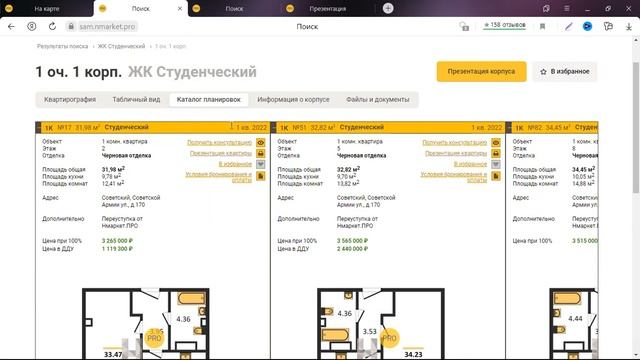Click В избранное link on №17 card

[x=235, y=164]
